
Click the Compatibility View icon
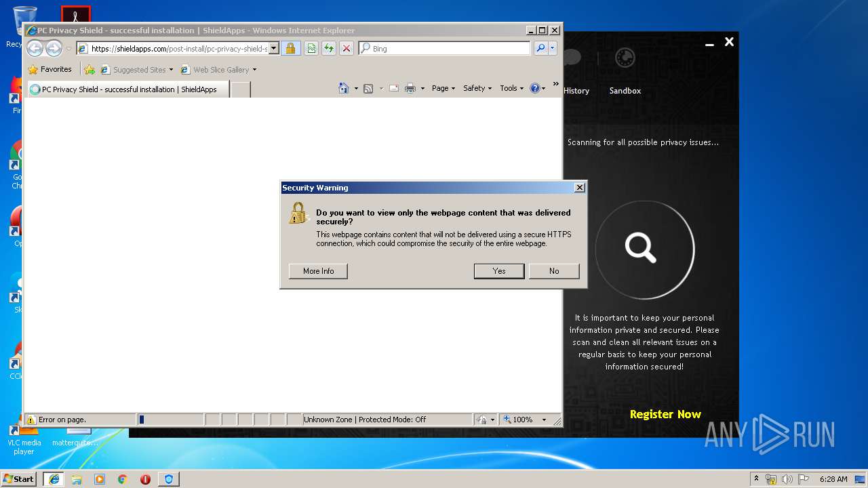[311, 48]
